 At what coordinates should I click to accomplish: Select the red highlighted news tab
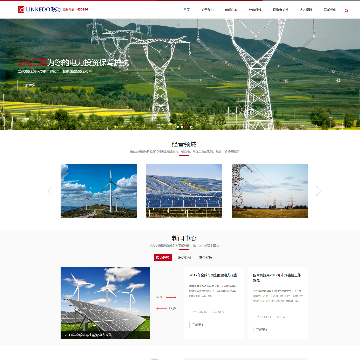[163, 257]
